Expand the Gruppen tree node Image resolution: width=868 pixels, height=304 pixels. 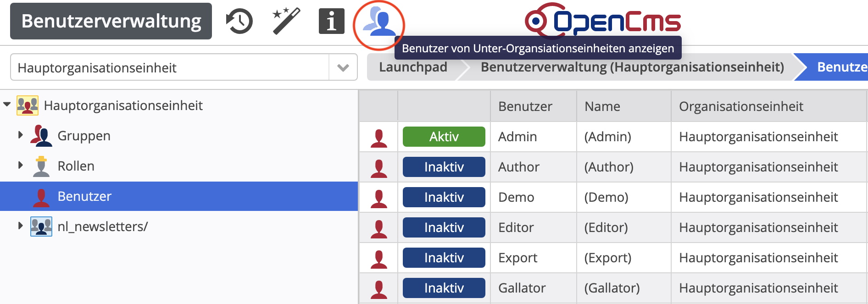pos(20,135)
